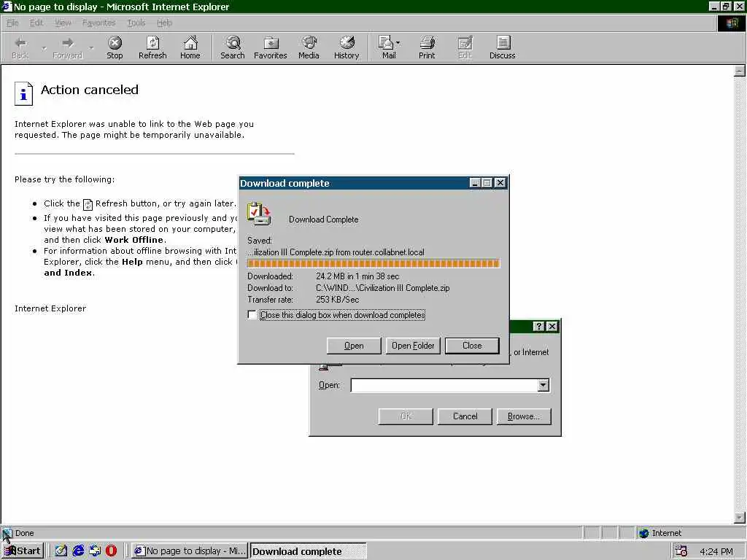This screenshot has height=560, width=747.
Task: Click 'C:\WIND...\Civilization III Complete.zip' path text
Action: click(382, 287)
